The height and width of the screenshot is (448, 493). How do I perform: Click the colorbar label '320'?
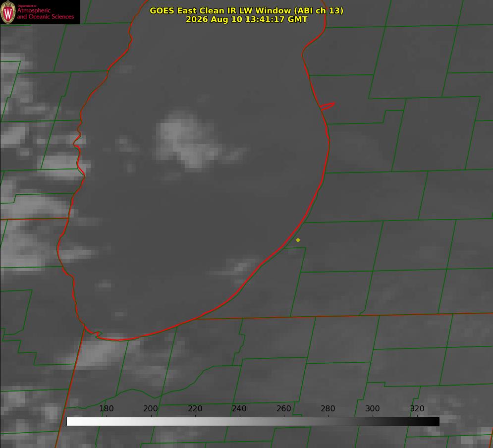(x=417, y=408)
